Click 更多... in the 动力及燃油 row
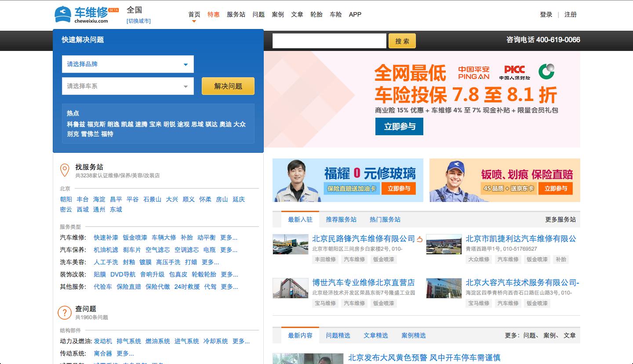The height and width of the screenshot is (364, 633). click(x=241, y=341)
